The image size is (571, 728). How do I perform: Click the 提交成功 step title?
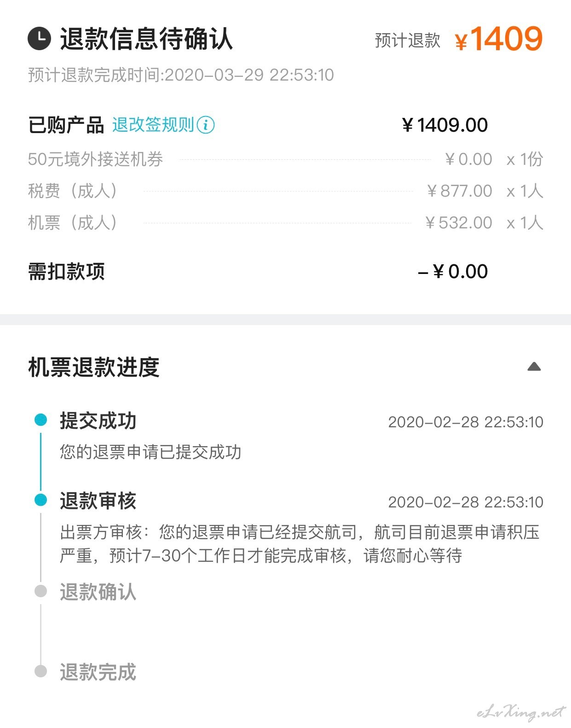click(98, 420)
